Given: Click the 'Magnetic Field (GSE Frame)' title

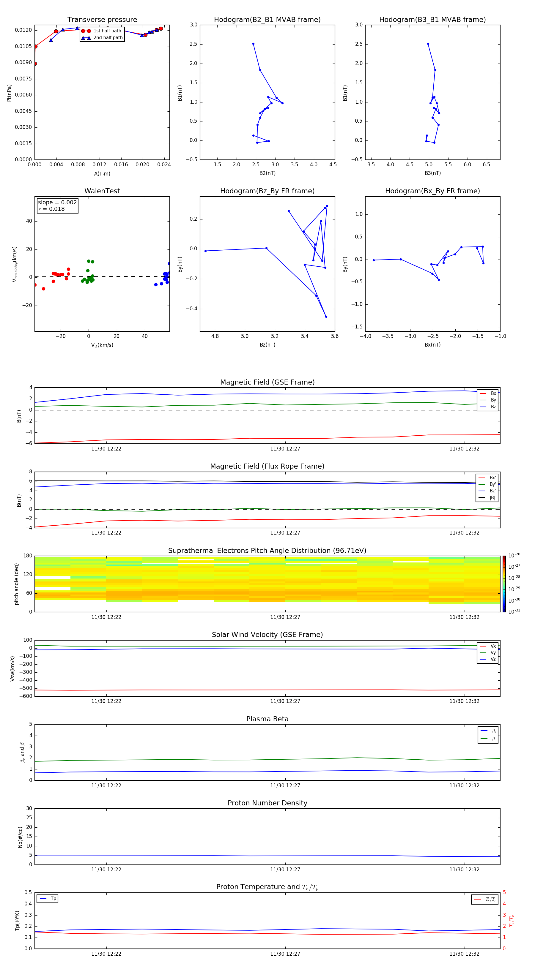Looking at the screenshot, I should coord(267,382).
